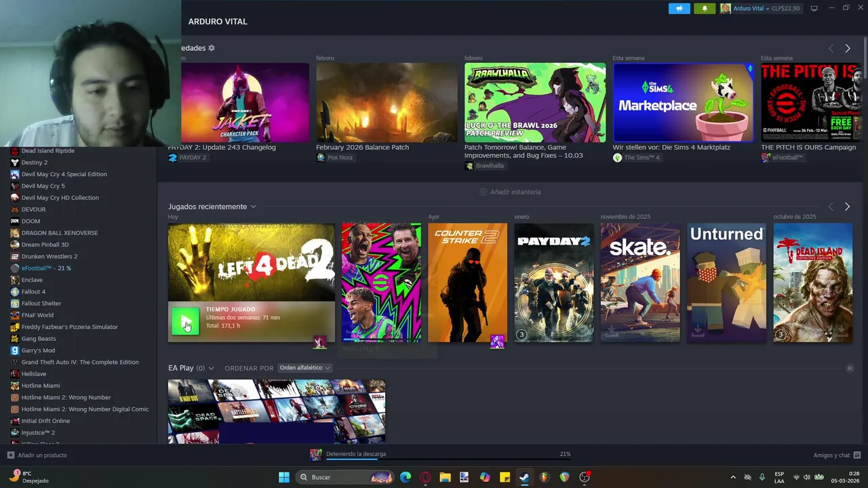Select Counter-Strike 2 cover art

468,283
